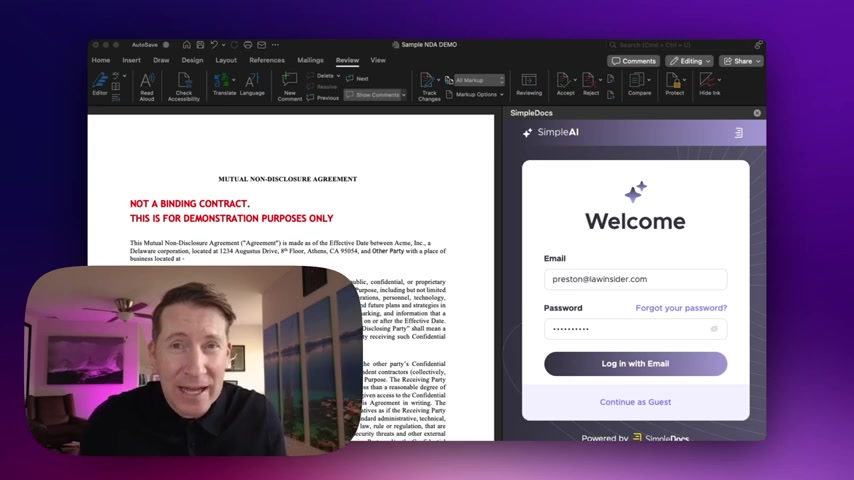
Task: Switch to the View tab
Action: click(378, 60)
